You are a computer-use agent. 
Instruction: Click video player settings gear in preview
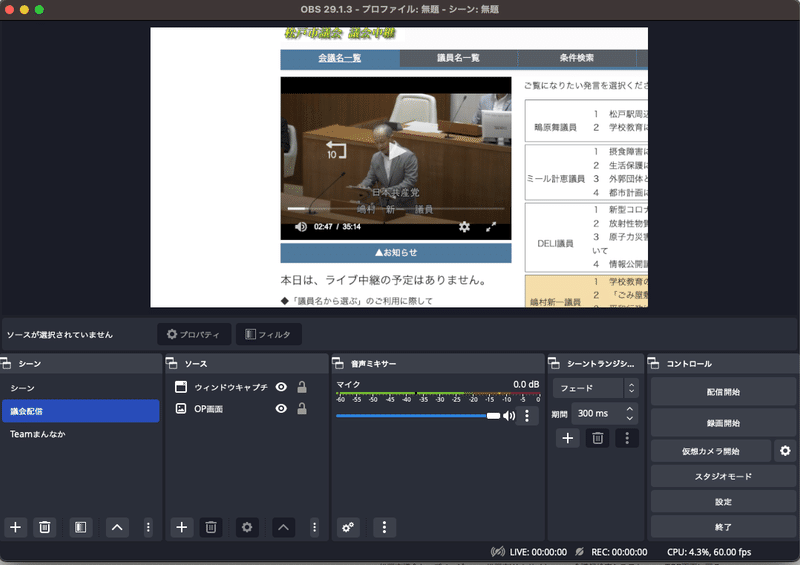tap(464, 227)
